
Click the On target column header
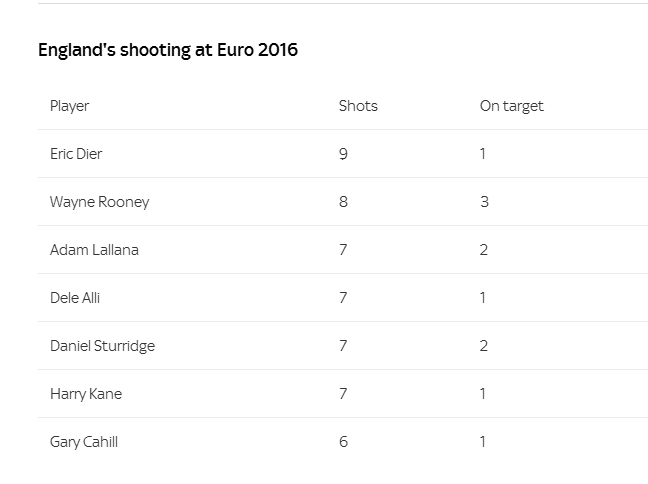(512, 106)
